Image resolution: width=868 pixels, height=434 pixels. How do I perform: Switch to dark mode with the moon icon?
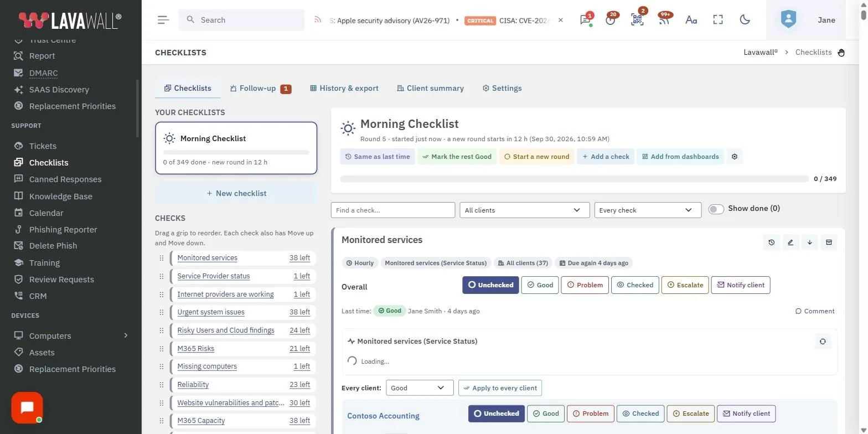click(745, 20)
